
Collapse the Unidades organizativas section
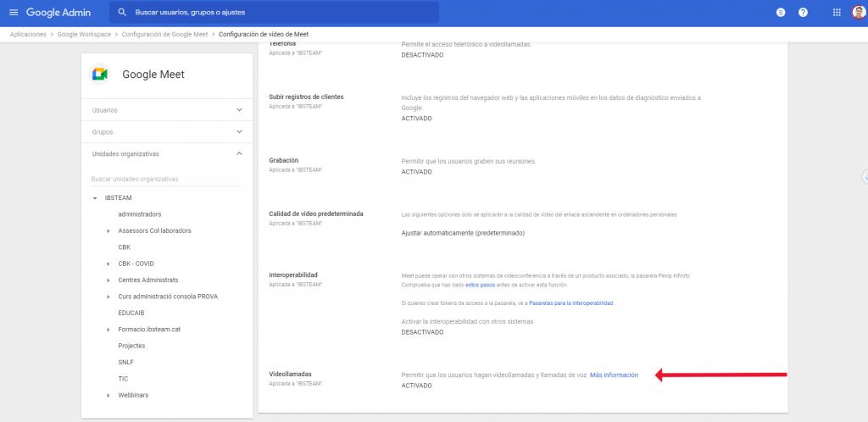(x=239, y=153)
